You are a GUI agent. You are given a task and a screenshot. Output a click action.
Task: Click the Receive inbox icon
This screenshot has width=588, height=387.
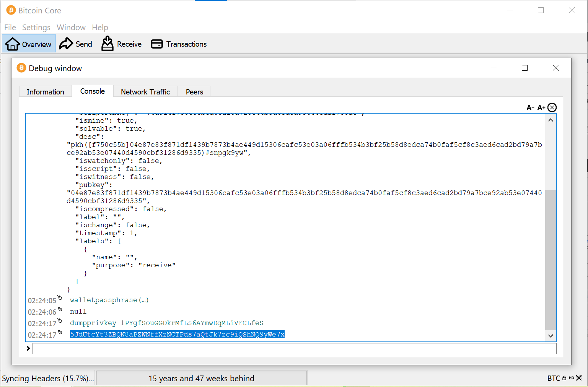coord(108,44)
